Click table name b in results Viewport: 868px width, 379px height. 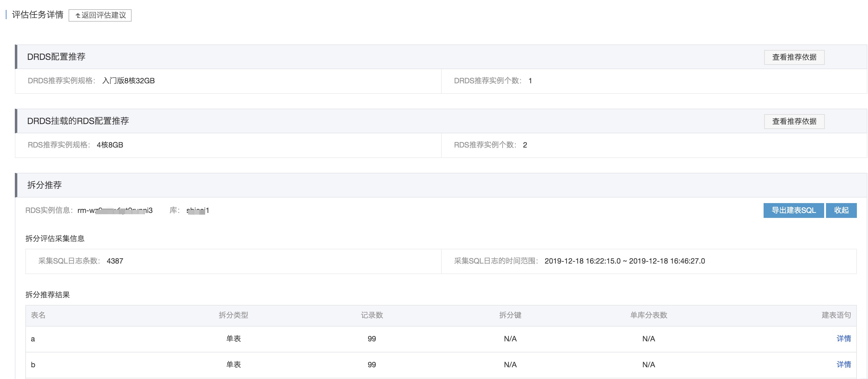tap(33, 364)
